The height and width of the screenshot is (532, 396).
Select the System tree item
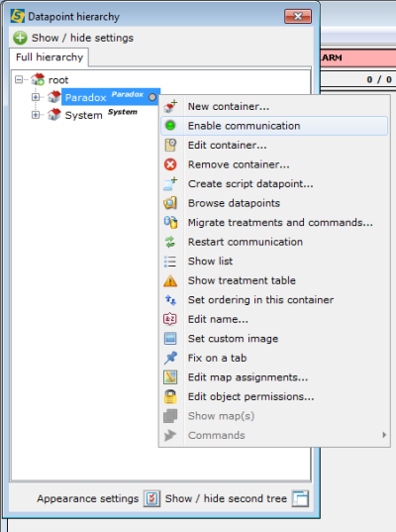[84, 115]
